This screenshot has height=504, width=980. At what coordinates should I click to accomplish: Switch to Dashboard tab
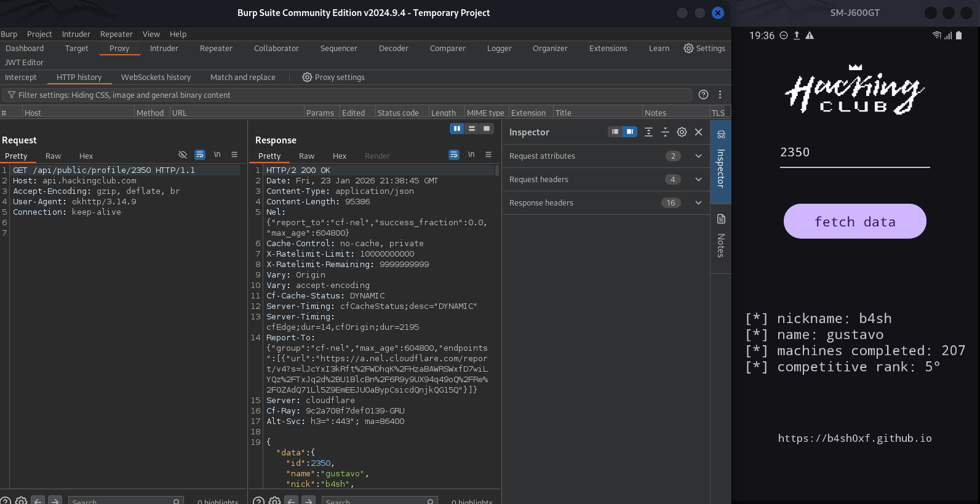coord(25,48)
